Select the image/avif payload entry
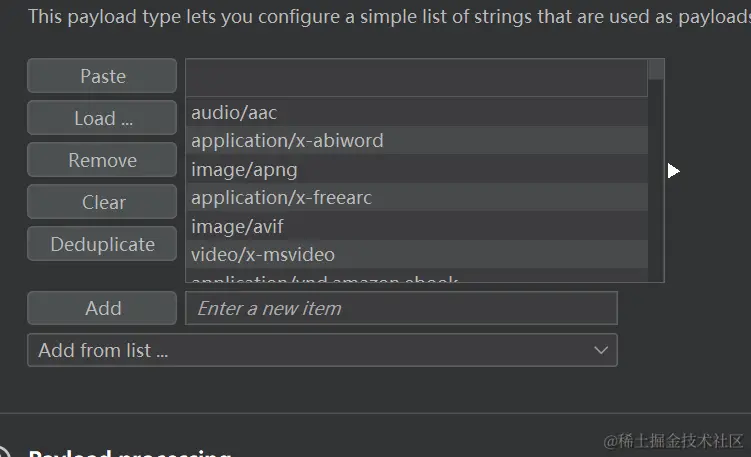This screenshot has height=457, width=751. [x=417, y=226]
